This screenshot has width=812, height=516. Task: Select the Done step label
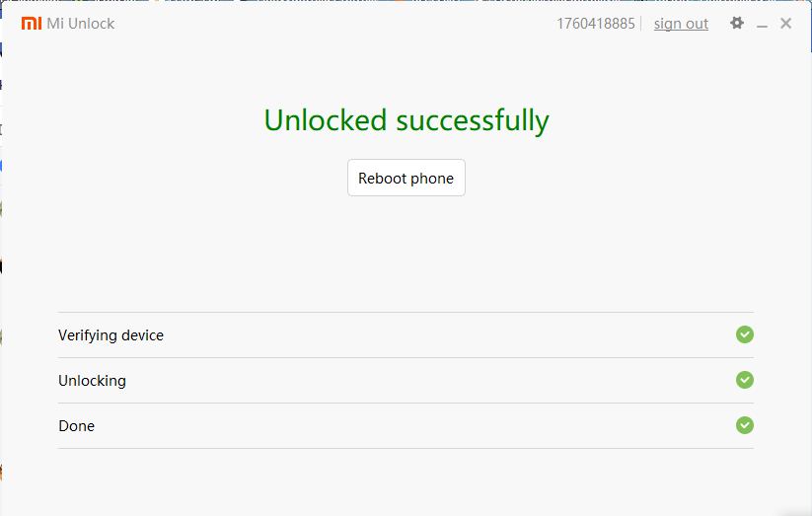(x=76, y=426)
